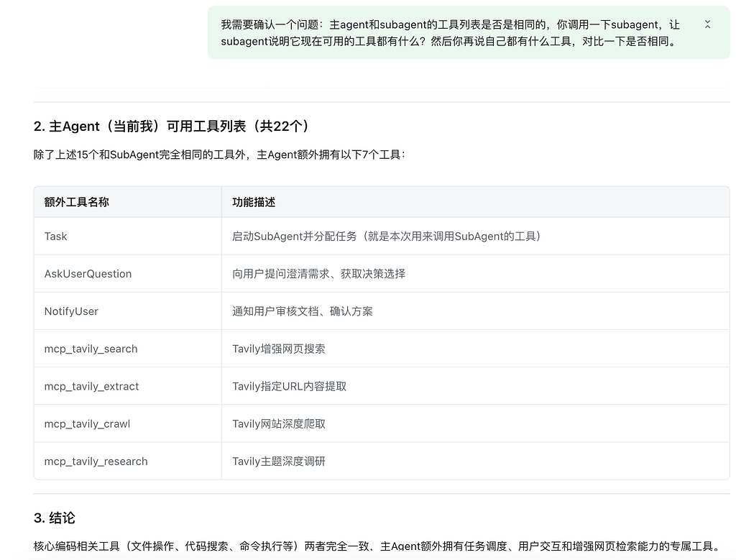Select the 'mcp_tavily_research' cell
Image resolution: width=736 pixels, height=560 pixels.
pos(128,461)
